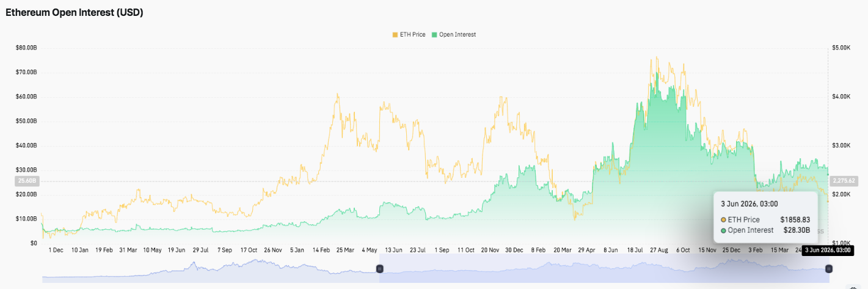Click the 31 Mar date label
This screenshot has width=868, height=289.
[x=128, y=250]
